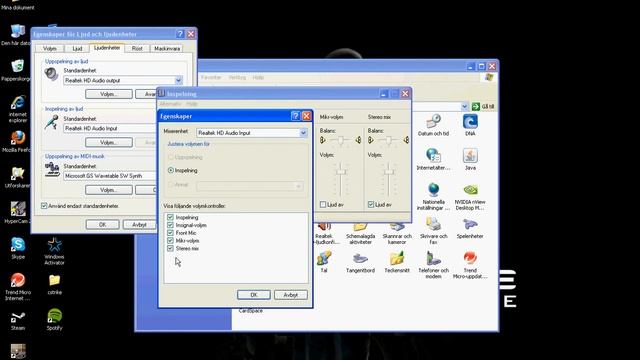Open the Realtek HD Audio output dropdown
The width and height of the screenshot is (640, 360).
(x=178, y=80)
